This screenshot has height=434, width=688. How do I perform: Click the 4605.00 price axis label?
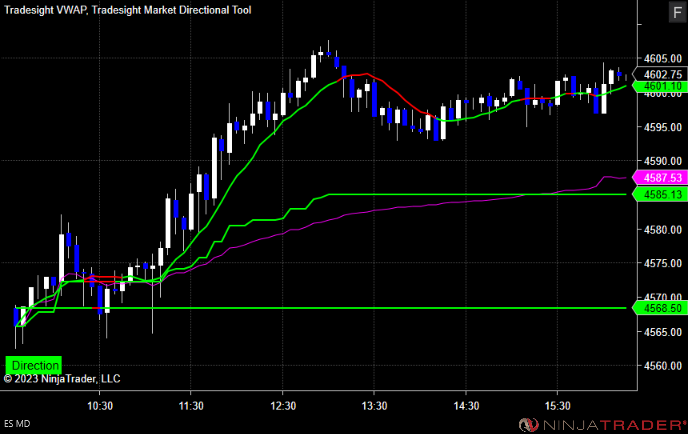click(663, 58)
